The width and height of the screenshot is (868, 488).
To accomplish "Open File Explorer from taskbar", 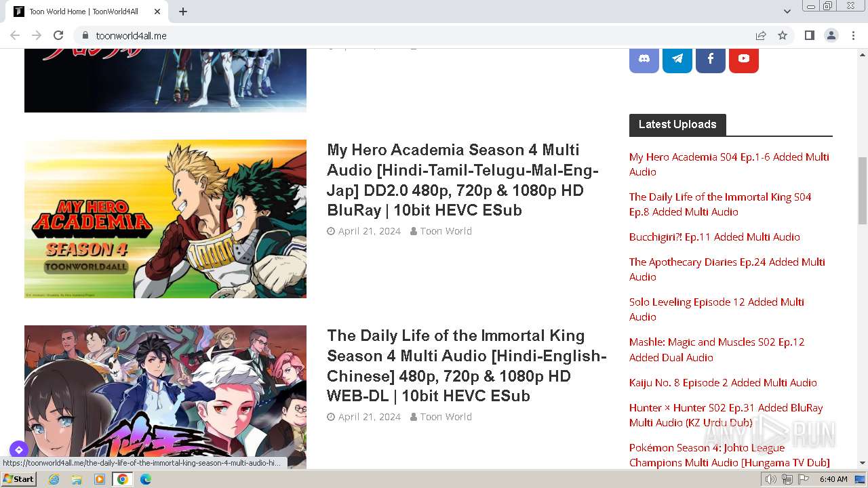I will 77,479.
